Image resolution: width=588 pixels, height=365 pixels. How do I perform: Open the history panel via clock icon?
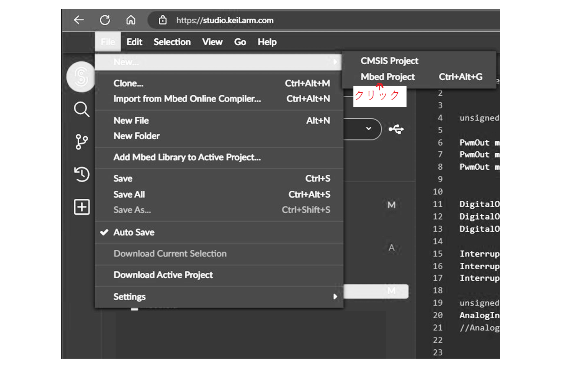[x=81, y=175]
